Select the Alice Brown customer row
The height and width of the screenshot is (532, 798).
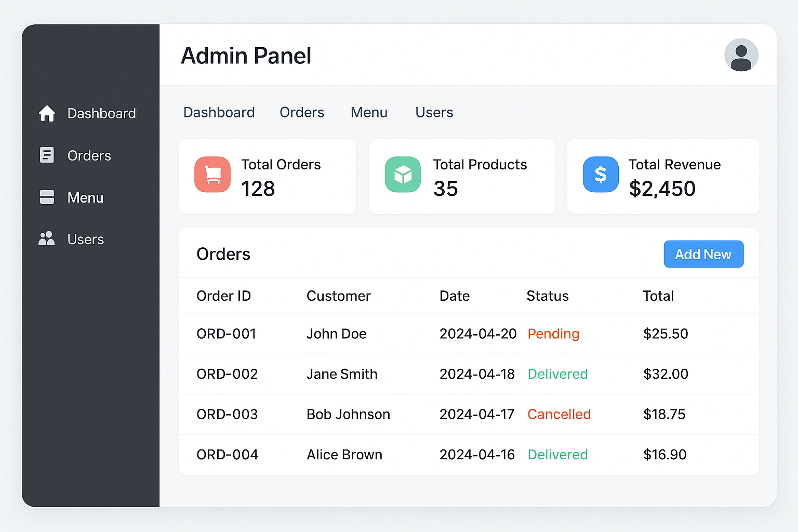[x=344, y=455]
